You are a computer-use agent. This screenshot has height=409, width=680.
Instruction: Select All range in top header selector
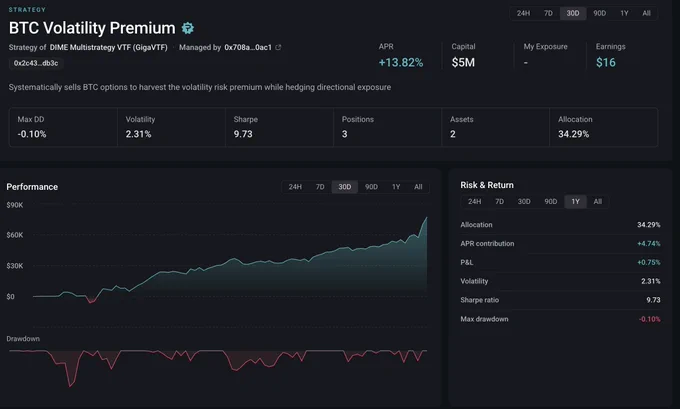pos(646,13)
